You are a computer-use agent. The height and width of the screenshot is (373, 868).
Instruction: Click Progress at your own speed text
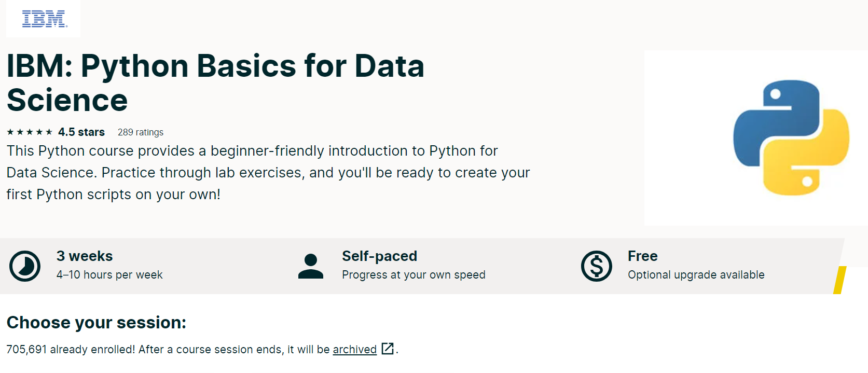click(414, 275)
